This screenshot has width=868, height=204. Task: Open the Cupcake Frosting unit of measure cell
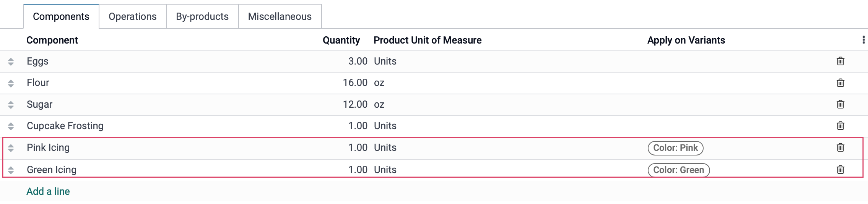[x=385, y=126]
